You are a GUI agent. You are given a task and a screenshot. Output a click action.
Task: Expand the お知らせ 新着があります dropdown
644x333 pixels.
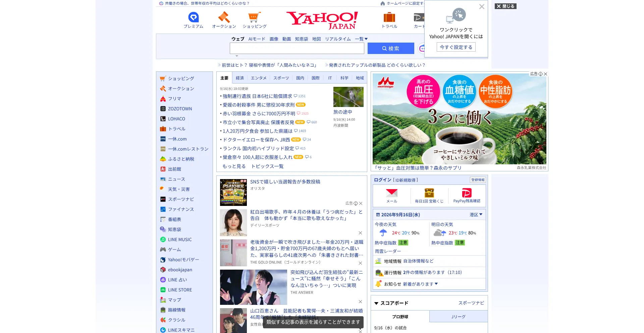[420, 284]
